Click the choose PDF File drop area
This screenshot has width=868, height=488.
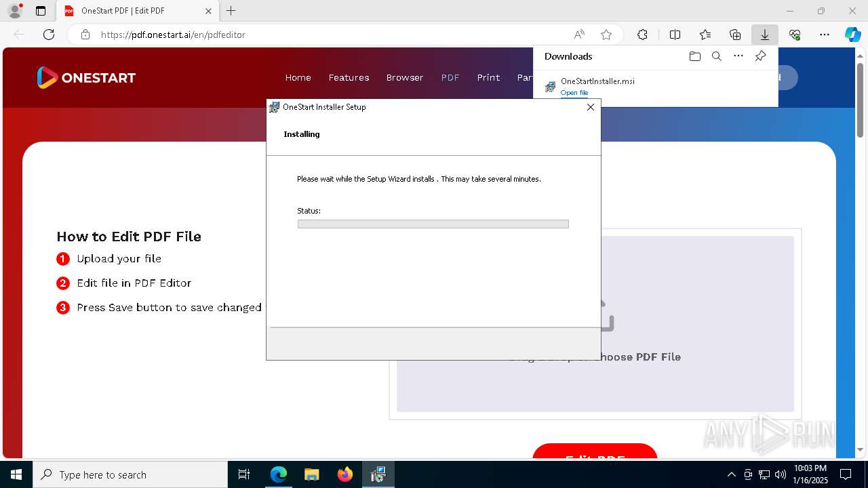coord(595,324)
